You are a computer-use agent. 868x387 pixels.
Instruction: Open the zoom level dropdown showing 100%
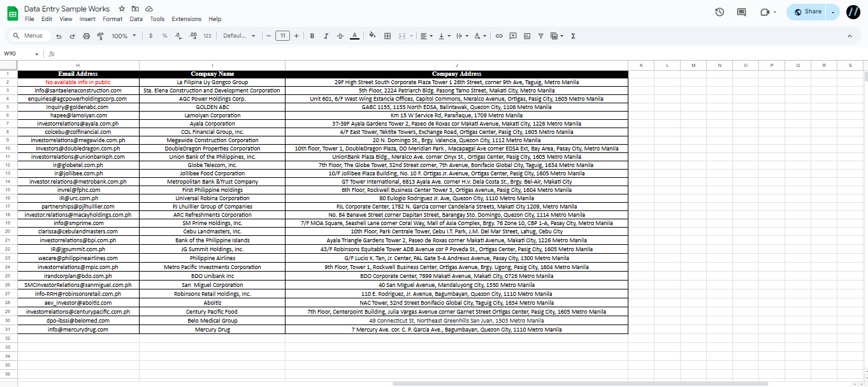click(x=124, y=36)
